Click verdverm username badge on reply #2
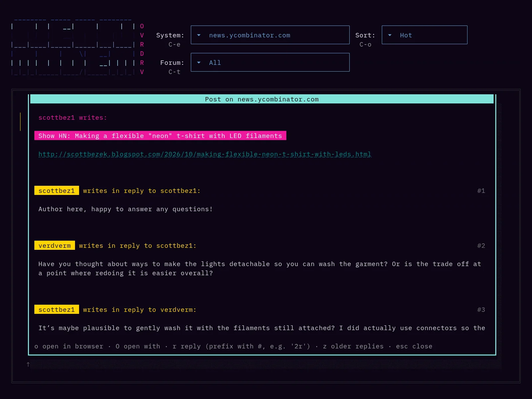Screen dimensions: 532x399 55,245
